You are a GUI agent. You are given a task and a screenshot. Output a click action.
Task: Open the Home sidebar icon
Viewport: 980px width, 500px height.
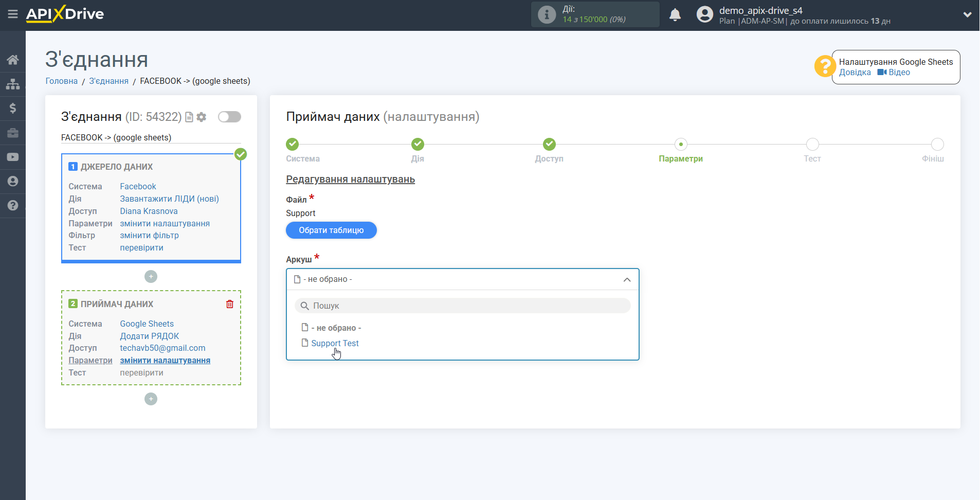[13, 60]
